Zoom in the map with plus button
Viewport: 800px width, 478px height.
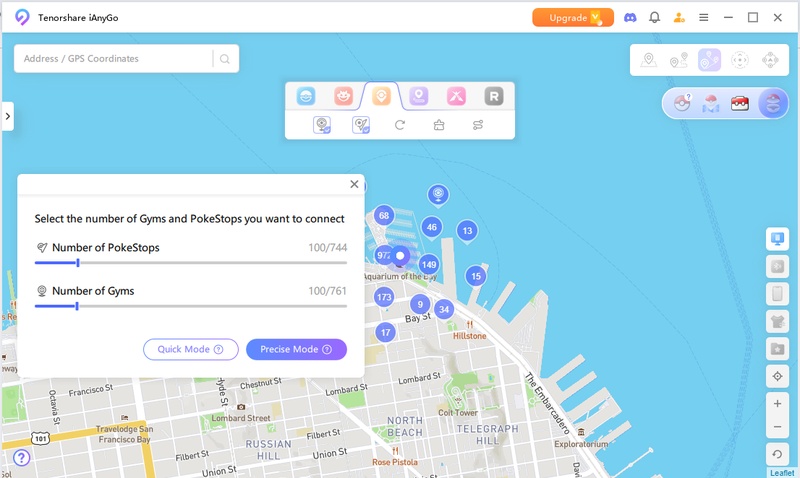coord(777,404)
